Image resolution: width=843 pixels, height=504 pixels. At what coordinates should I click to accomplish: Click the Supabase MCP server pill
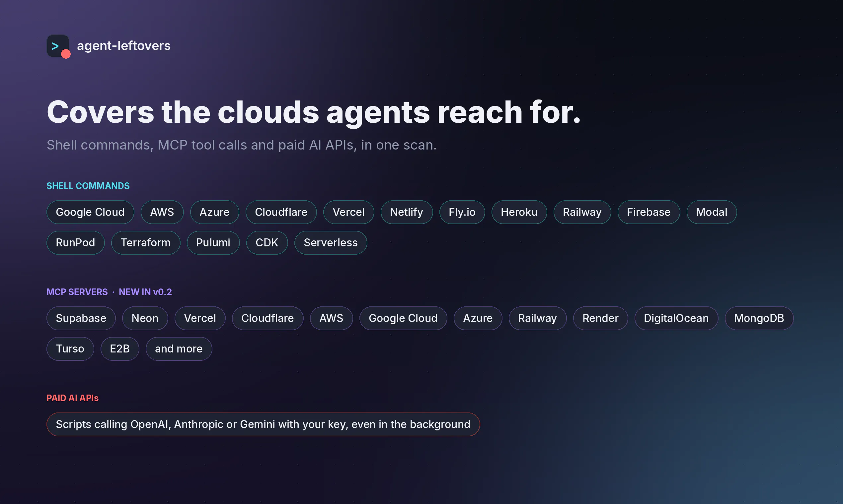(x=81, y=318)
